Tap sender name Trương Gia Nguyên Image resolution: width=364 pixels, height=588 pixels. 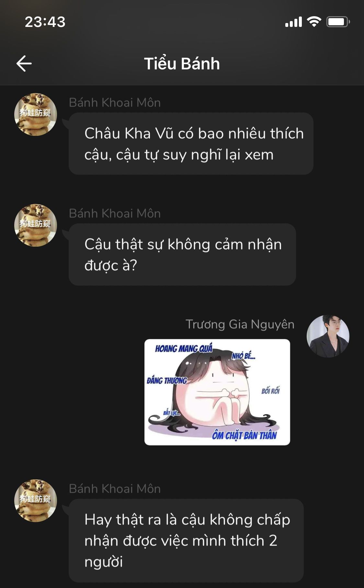(x=240, y=324)
